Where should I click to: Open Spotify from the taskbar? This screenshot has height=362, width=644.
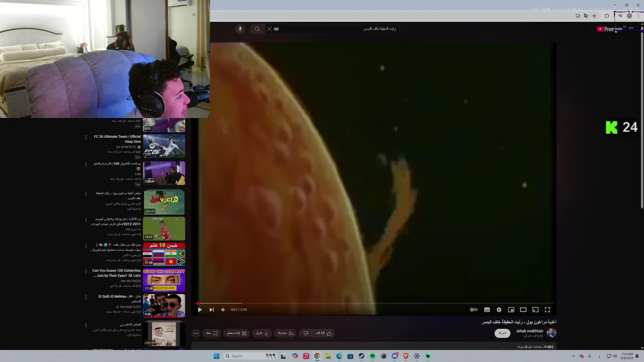(372, 356)
